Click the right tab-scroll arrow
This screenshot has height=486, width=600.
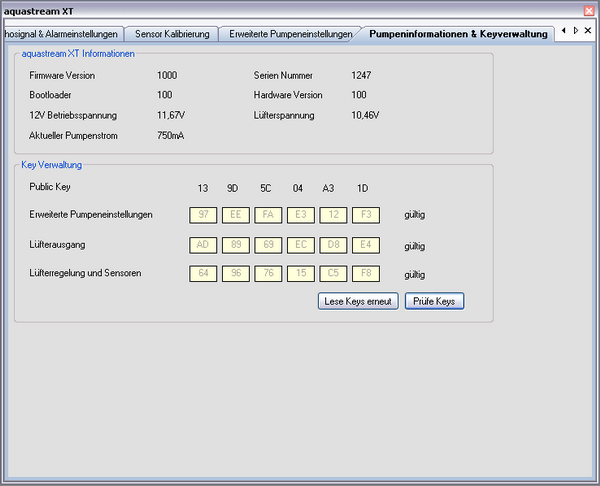(576, 30)
